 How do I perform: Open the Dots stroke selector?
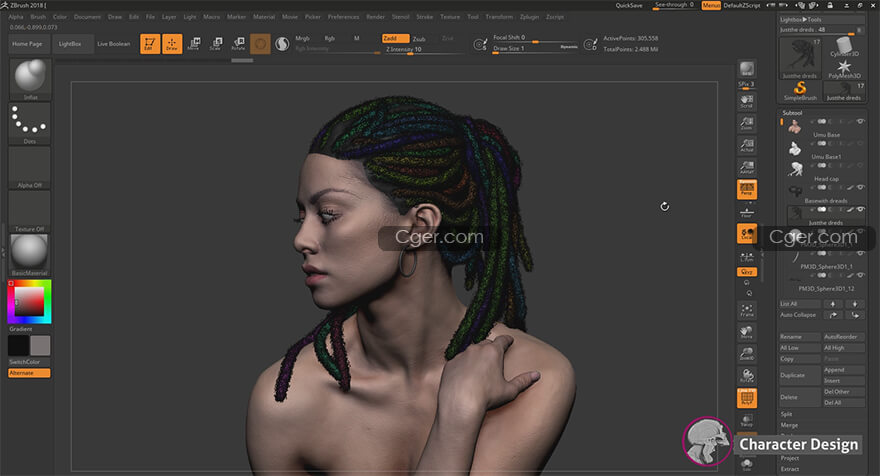(x=30, y=123)
